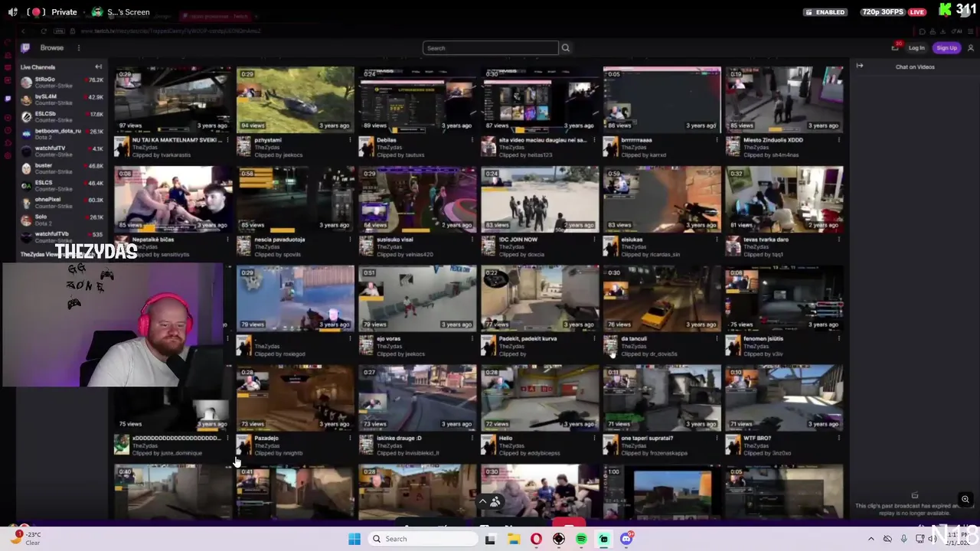Viewport: 980px width, 551px height.
Task: Open Windows Start menu
Action: [x=354, y=539]
